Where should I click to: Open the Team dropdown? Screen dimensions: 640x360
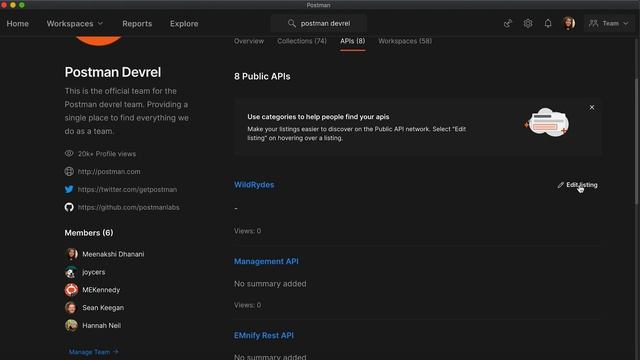coord(609,24)
